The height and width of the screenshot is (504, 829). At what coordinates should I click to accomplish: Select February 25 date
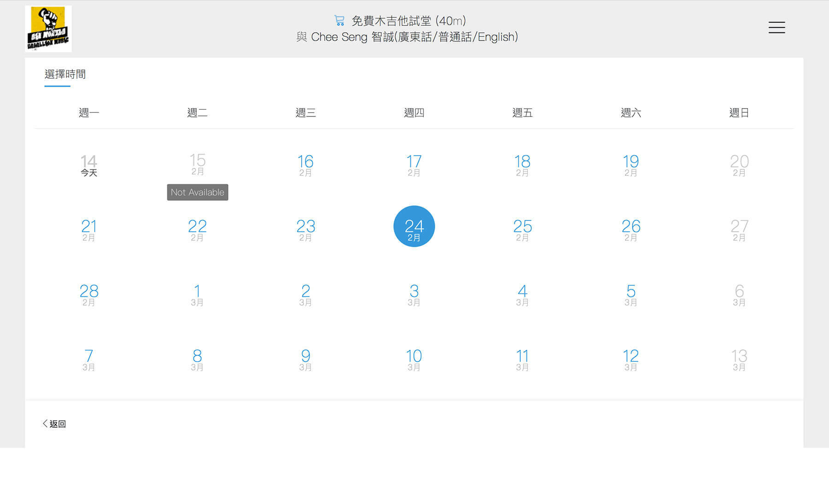tap(522, 230)
